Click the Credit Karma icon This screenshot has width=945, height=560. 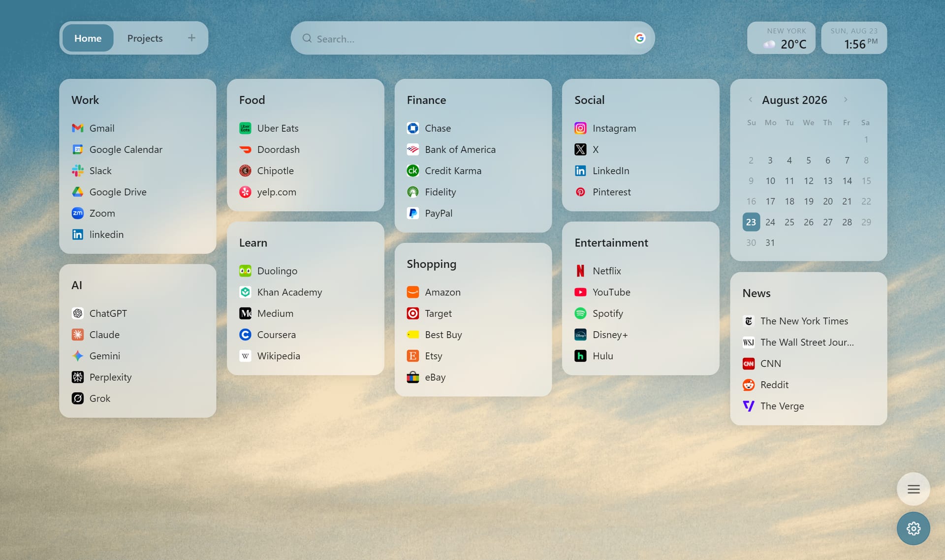413,171
